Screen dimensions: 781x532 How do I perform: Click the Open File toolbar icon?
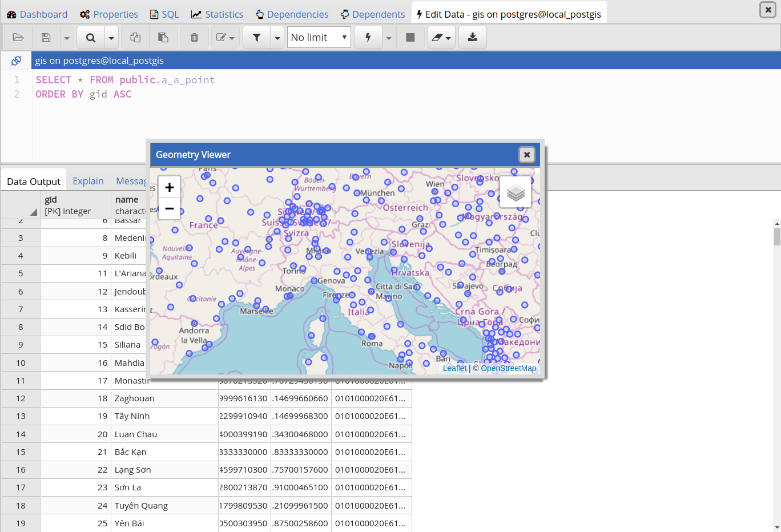click(x=18, y=38)
